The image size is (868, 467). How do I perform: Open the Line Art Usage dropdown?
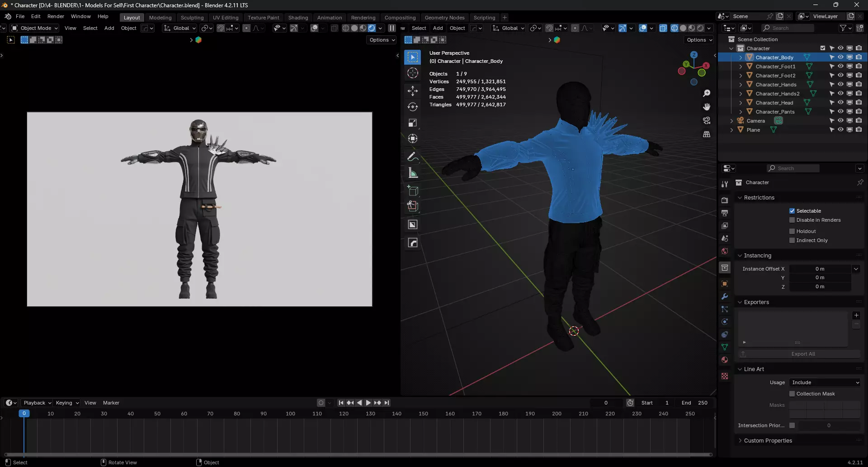click(x=825, y=382)
